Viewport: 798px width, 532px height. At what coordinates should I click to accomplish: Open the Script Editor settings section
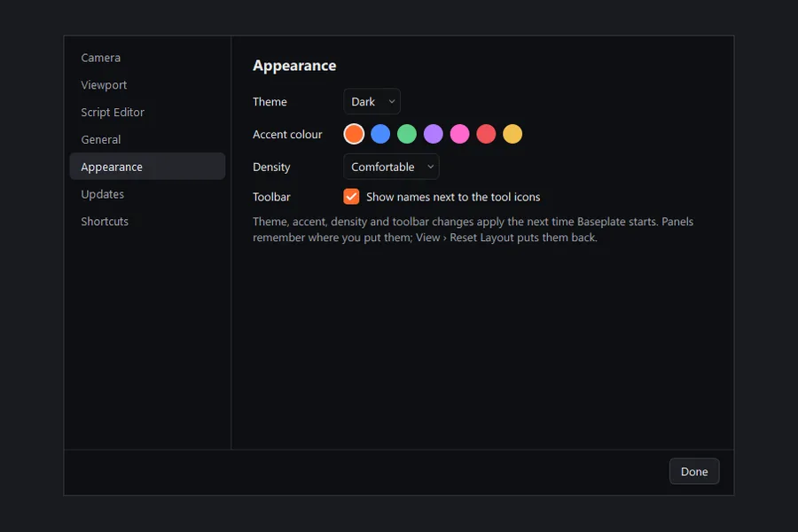pos(147,113)
